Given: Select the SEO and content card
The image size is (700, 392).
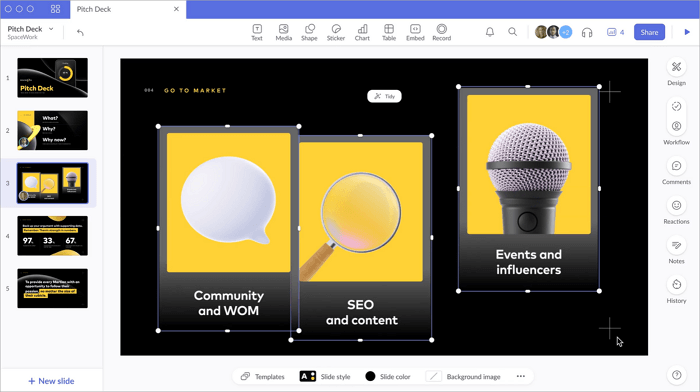Looking at the screenshot, I should [x=361, y=238].
